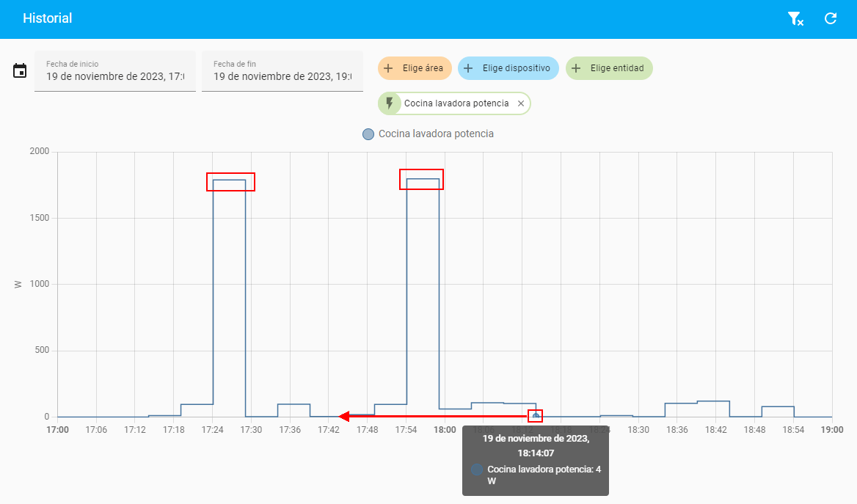
Task: Click plus icon on Elige dispositivo chip
Action: pos(468,68)
